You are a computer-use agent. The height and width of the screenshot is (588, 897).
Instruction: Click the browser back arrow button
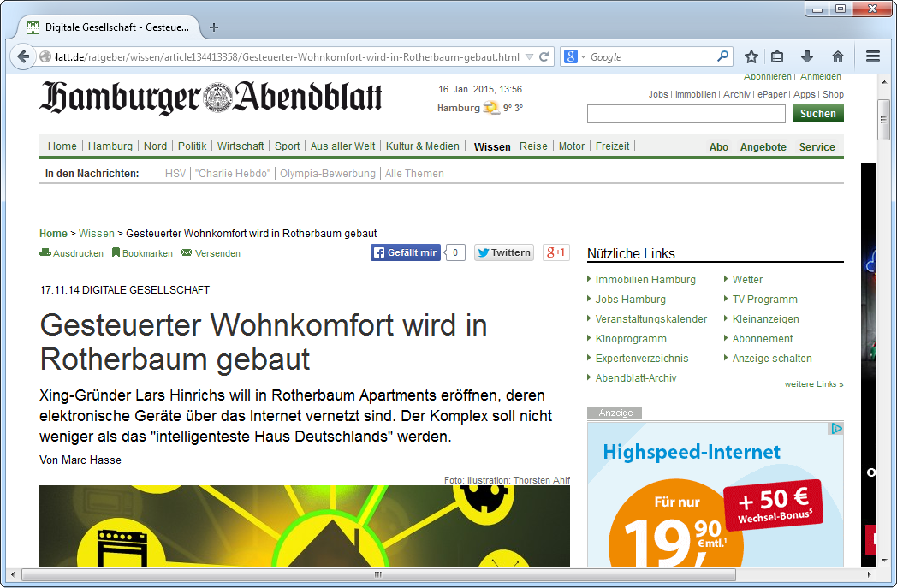pyautogui.click(x=23, y=57)
